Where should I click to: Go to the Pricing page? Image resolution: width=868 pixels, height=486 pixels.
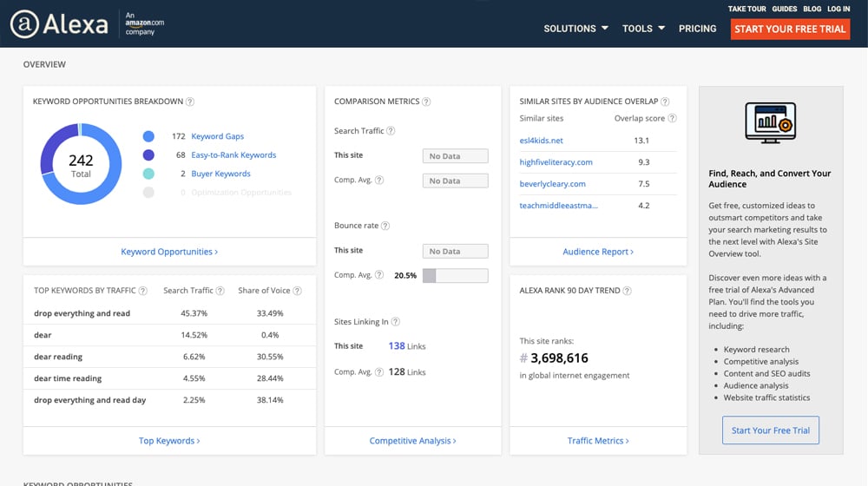[698, 29]
